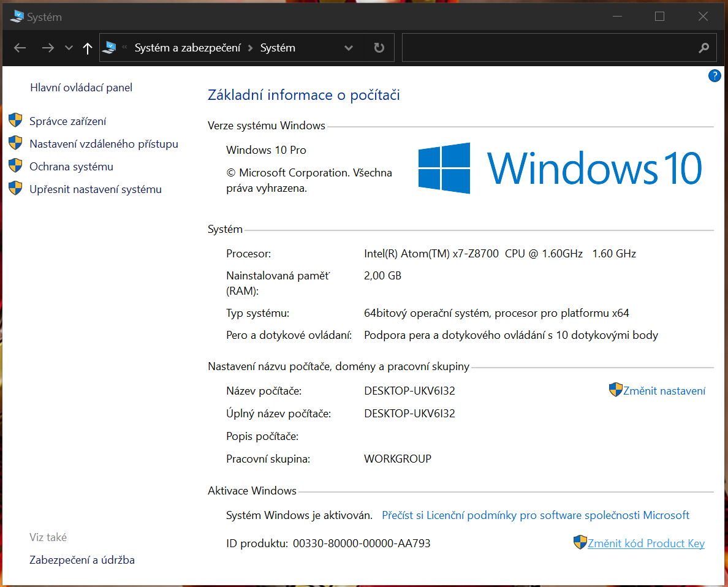Click shield icon beside 'Ochrana systému'

click(x=15, y=165)
